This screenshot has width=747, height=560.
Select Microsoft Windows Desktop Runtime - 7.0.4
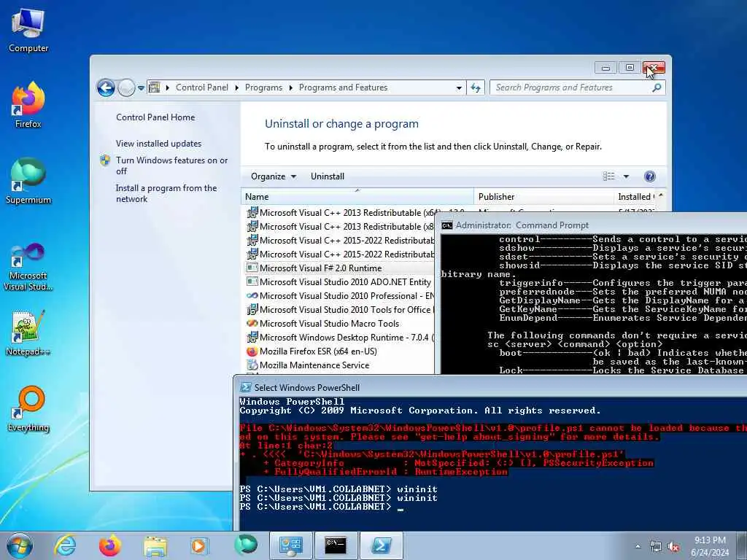338,337
